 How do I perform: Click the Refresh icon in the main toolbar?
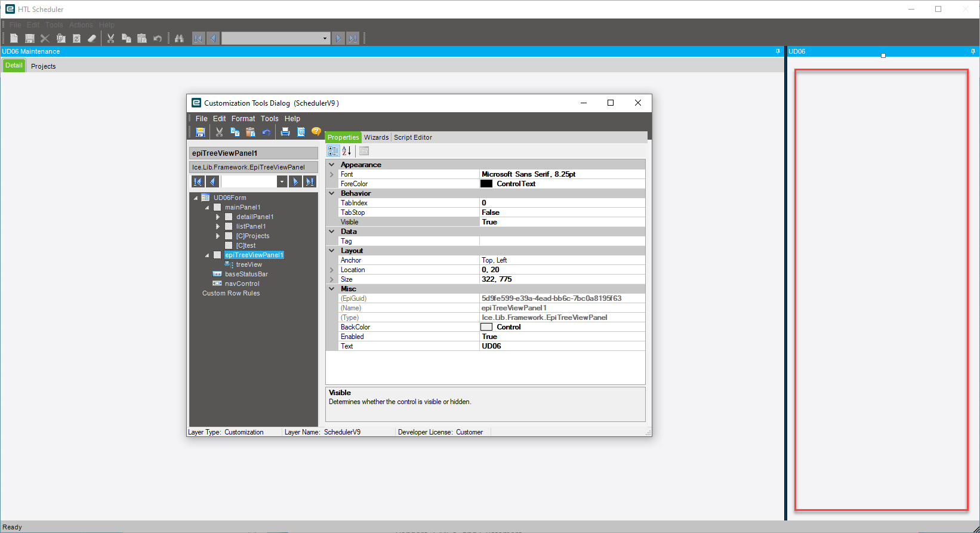76,38
